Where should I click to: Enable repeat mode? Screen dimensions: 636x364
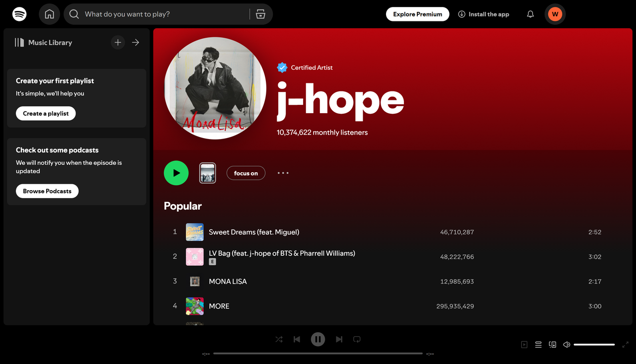click(357, 339)
